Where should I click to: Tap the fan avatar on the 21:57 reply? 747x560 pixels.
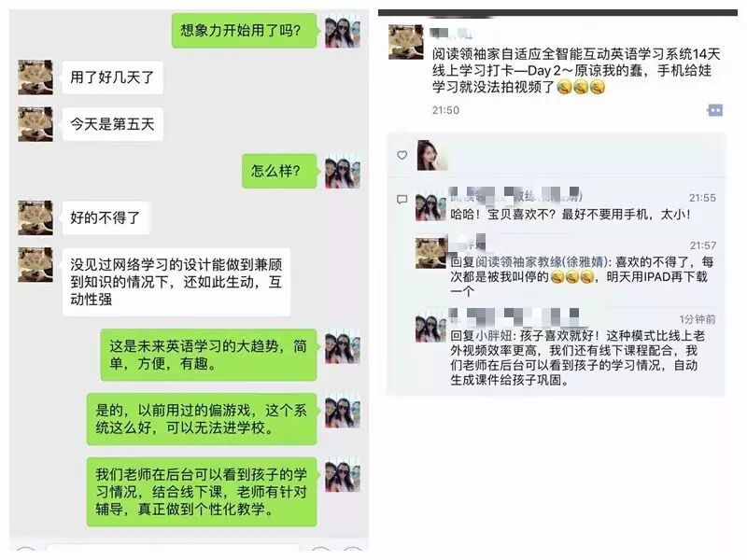tap(430, 253)
